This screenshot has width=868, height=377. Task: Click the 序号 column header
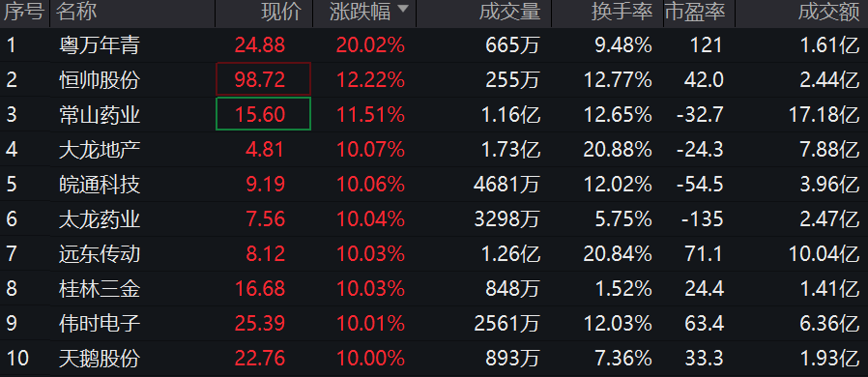click(x=24, y=13)
